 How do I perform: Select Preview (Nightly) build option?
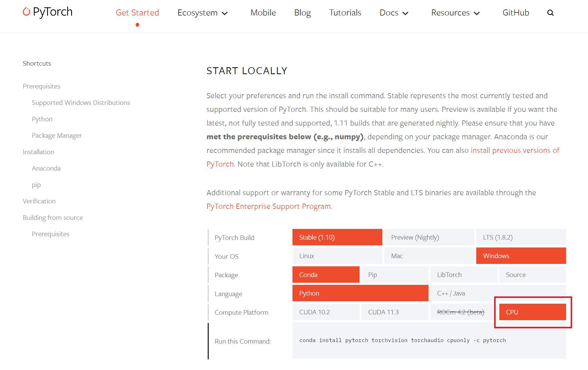click(x=429, y=237)
